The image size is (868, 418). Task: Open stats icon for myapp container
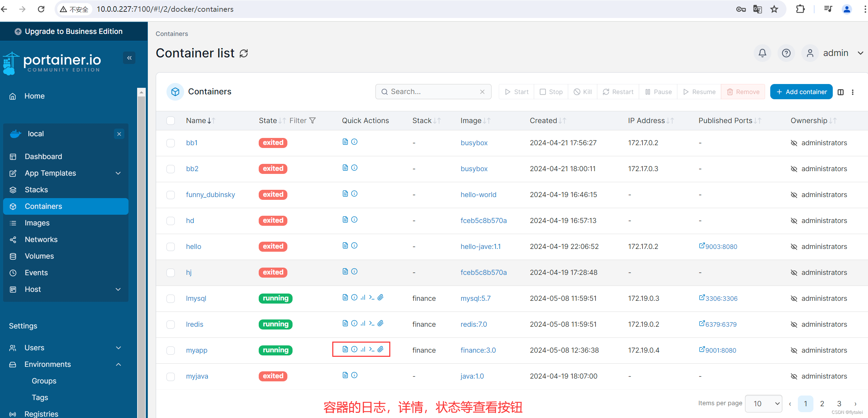363,349
